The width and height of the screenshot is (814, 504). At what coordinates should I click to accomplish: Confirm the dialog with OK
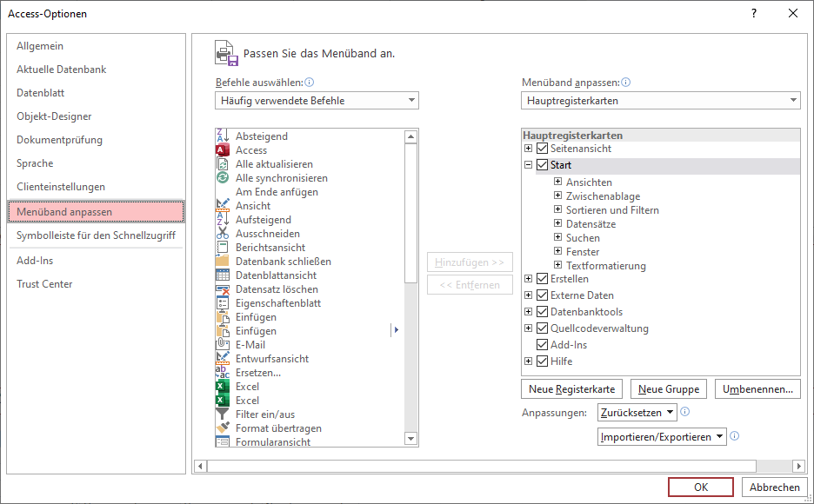coord(701,487)
